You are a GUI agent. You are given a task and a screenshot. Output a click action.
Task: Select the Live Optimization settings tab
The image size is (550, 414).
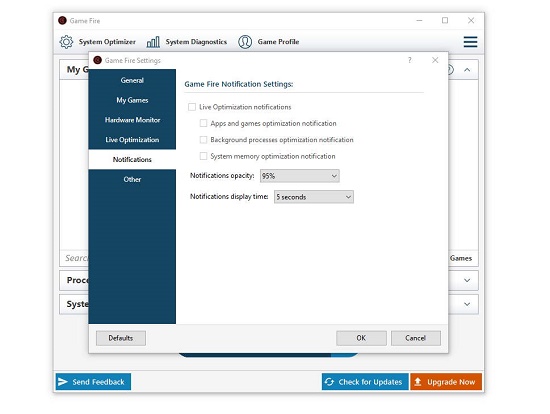(132, 140)
